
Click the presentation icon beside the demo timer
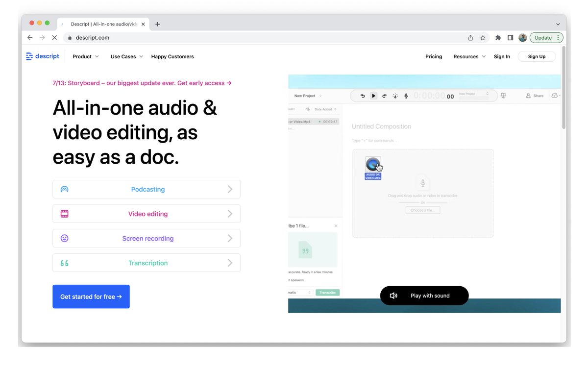click(503, 96)
